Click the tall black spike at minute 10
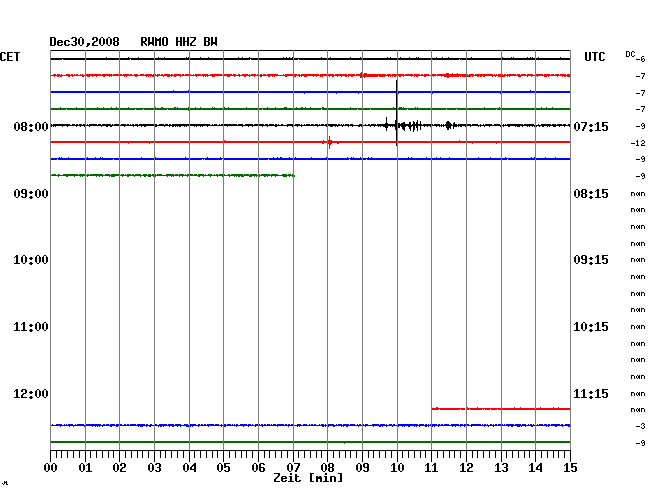Viewport: 650px width, 494px height. pos(397,113)
